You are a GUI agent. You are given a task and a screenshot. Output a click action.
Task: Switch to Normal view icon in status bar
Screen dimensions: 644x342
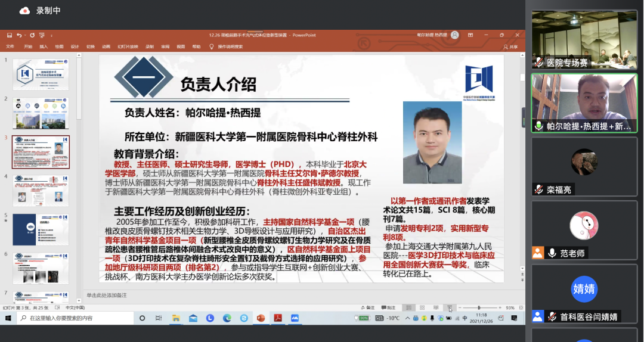[x=408, y=307]
